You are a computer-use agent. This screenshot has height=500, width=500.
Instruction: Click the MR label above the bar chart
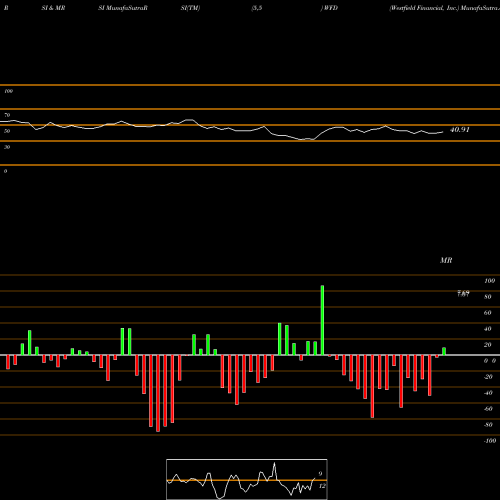[446, 260]
